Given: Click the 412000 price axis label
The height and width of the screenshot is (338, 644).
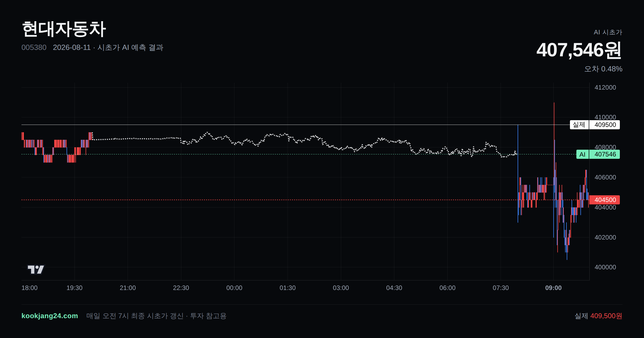Looking at the screenshot, I should click(x=605, y=87).
